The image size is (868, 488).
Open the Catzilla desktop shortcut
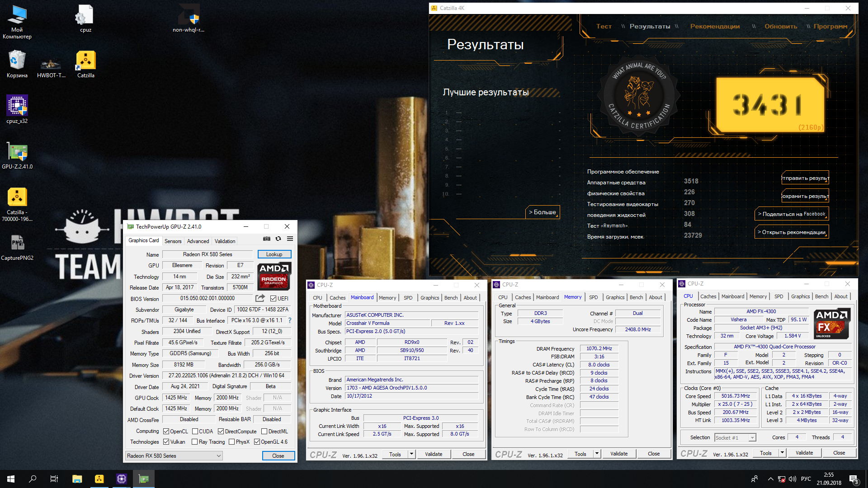85,64
